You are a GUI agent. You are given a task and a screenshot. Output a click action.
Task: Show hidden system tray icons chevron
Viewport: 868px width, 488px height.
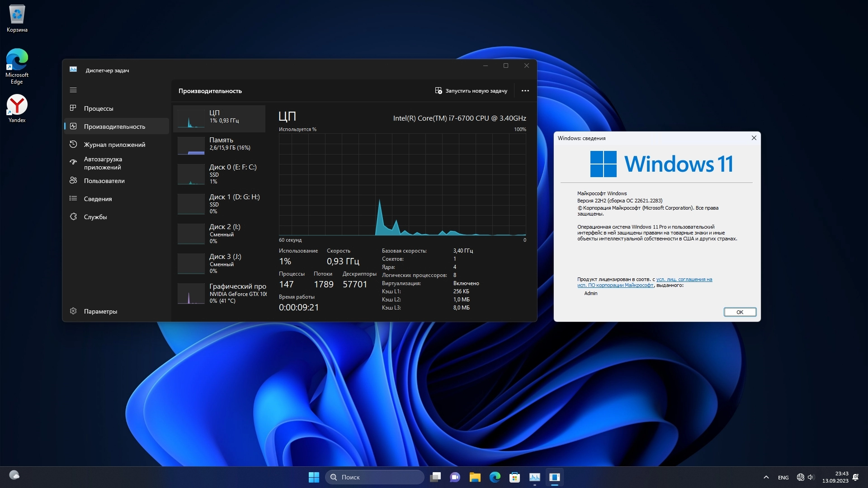(766, 477)
